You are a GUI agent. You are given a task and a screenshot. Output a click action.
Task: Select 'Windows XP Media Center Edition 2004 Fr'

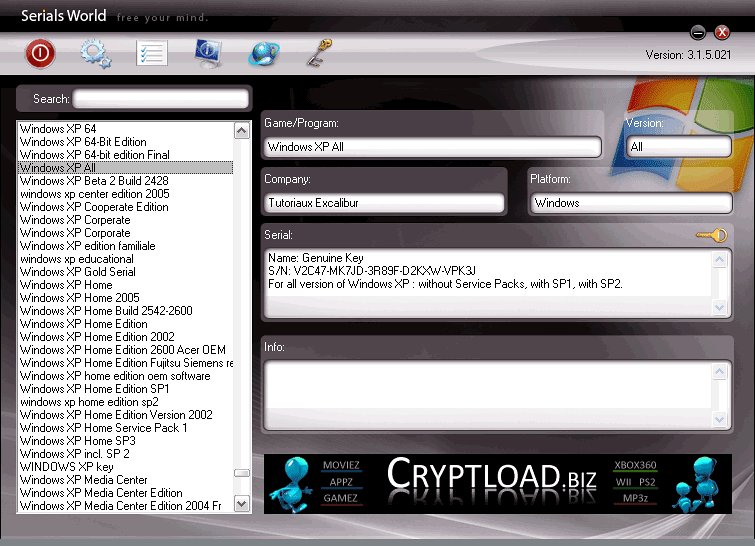(x=126, y=506)
